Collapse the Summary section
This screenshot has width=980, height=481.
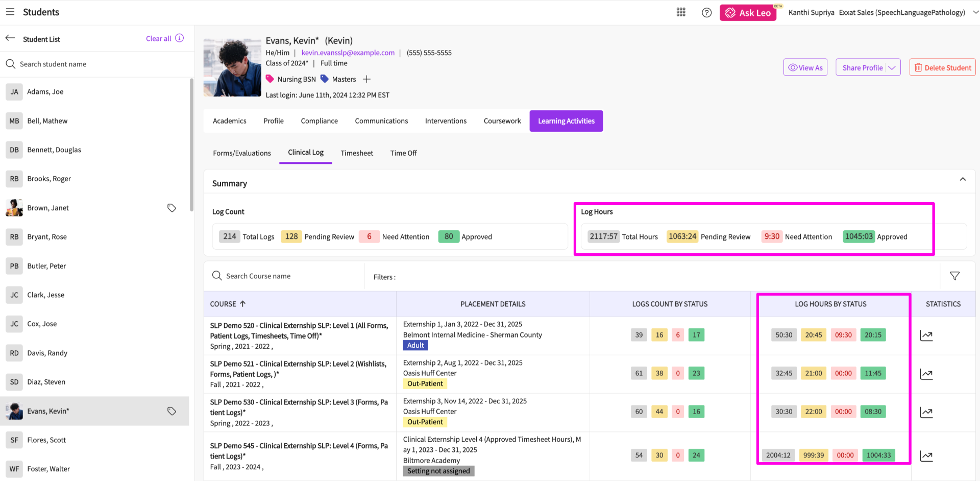tap(962, 179)
